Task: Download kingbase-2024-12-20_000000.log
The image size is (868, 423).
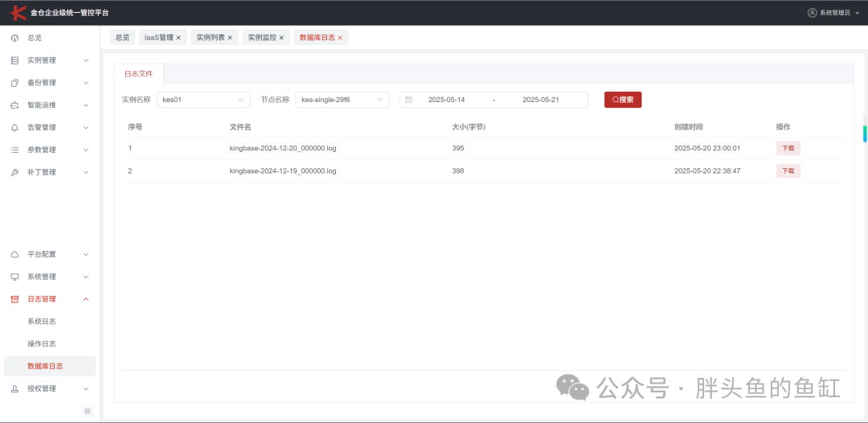Action: tap(788, 149)
